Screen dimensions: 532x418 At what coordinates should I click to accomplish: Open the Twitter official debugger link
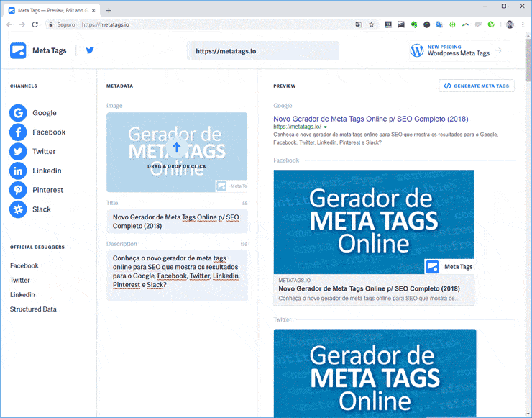point(19,280)
